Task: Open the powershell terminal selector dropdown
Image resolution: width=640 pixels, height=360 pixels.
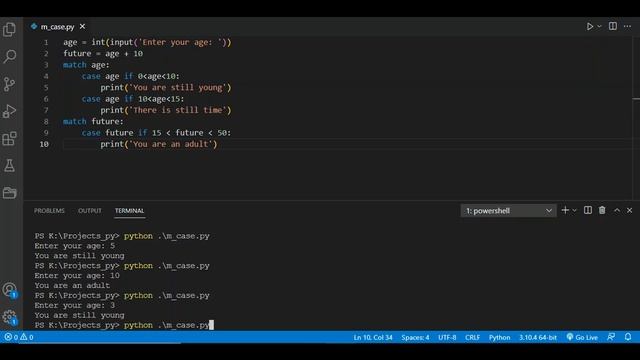Action: [508, 211]
